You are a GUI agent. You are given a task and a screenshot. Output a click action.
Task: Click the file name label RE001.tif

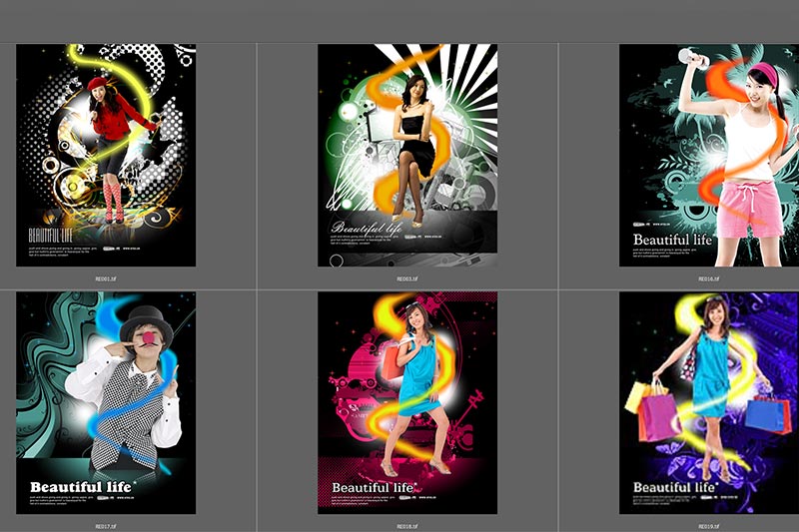pyautogui.click(x=106, y=279)
